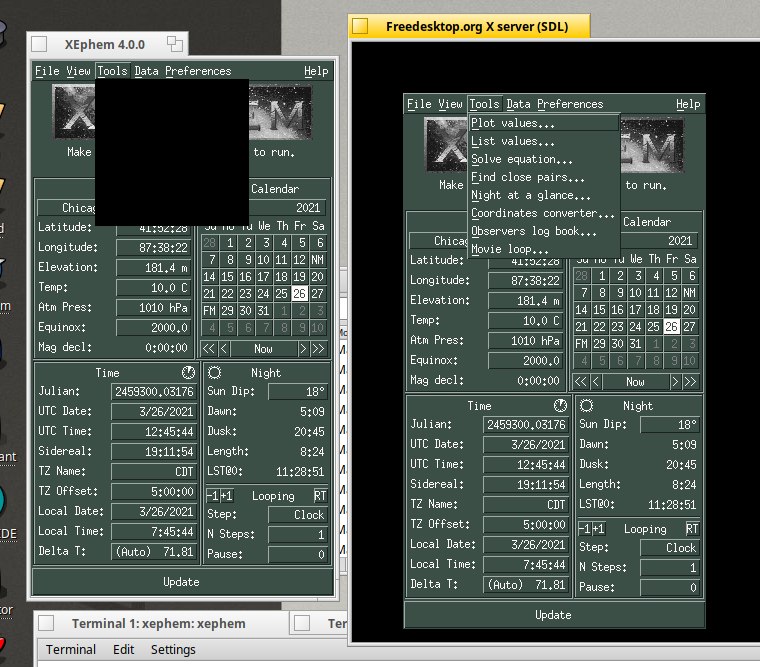
Task: Go back one year in X server calendar
Action: coord(580,381)
